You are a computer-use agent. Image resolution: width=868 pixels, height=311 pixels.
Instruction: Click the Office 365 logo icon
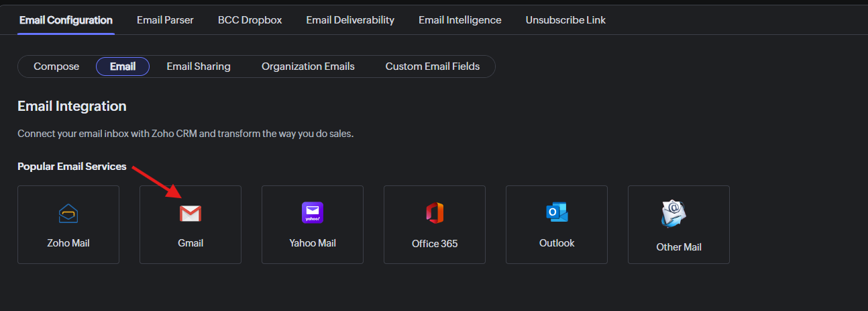435,213
